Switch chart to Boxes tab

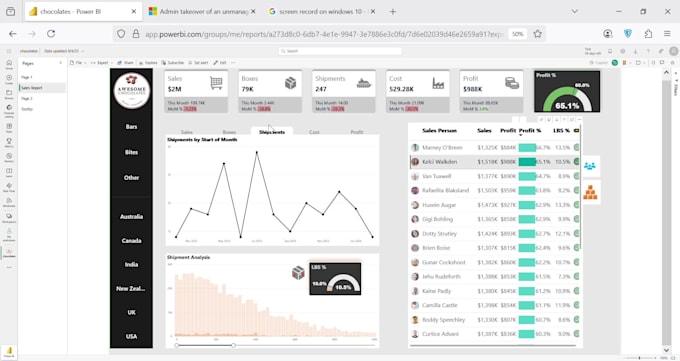[229, 132]
